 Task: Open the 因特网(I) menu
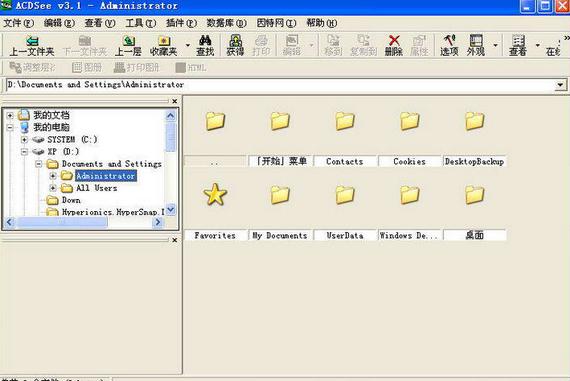tap(276, 23)
